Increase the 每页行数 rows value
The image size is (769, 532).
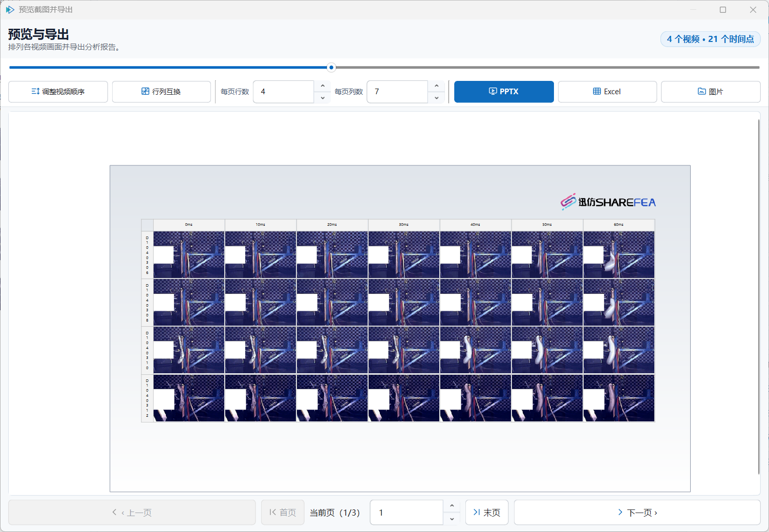pyautogui.click(x=323, y=86)
